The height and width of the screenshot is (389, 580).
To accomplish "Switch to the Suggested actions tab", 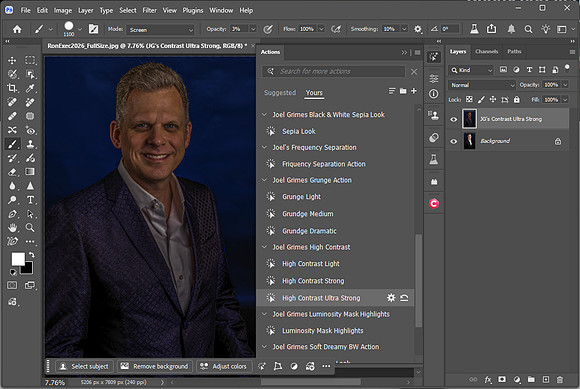I will click(x=280, y=92).
